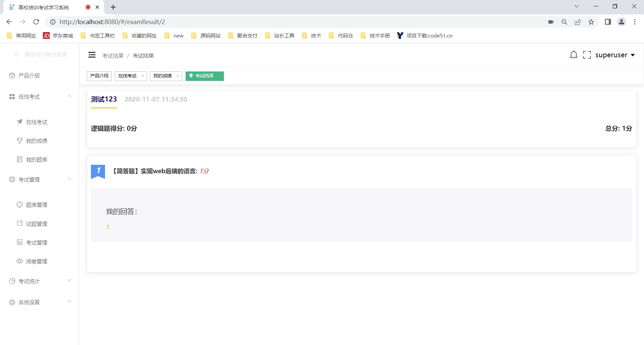Select the 考试结果 active tab
Image resolution: width=644 pixels, height=345 pixels.
coord(204,76)
